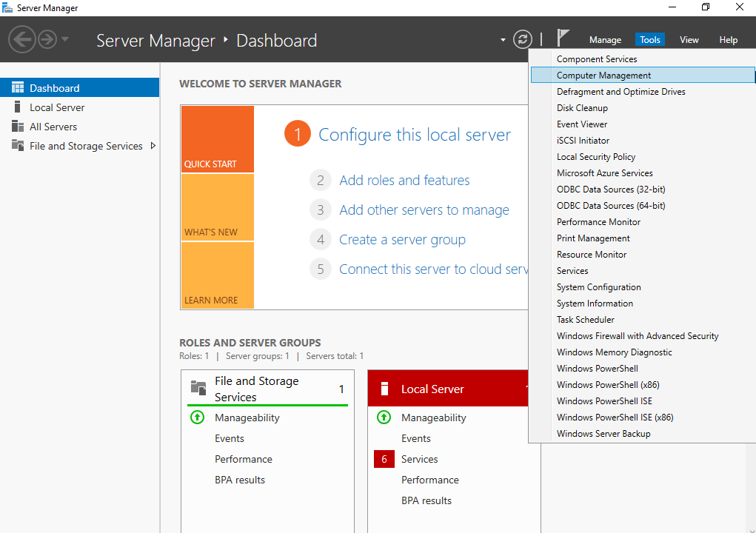Open dropdown arrow left of refresh

point(503,40)
